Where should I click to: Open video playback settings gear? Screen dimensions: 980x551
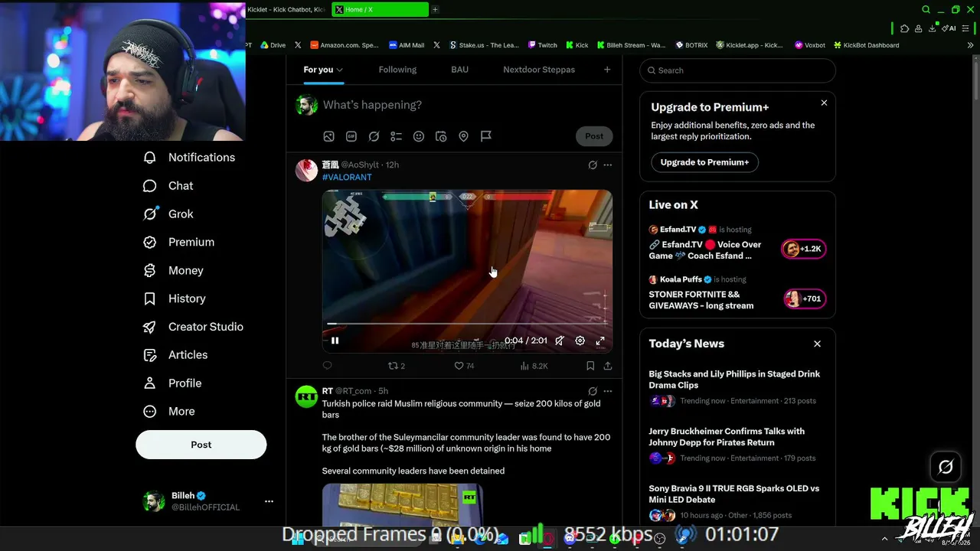(x=580, y=341)
